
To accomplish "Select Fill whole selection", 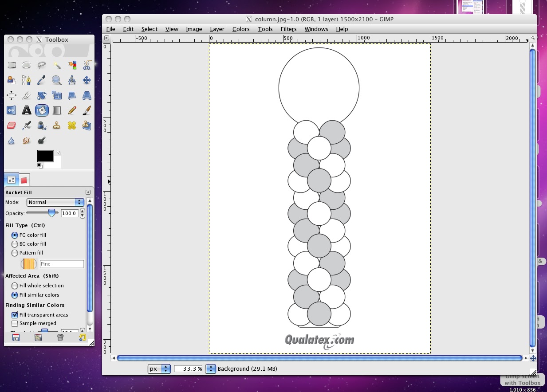I will [x=15, y=286].
